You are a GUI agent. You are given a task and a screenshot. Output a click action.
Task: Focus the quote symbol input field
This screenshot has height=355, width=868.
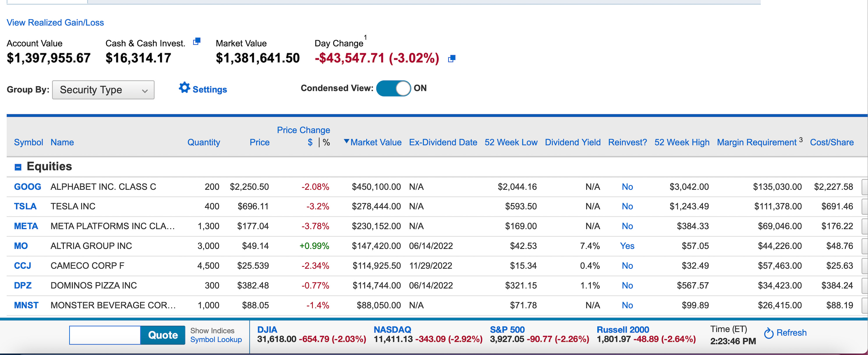pos(105,335)
